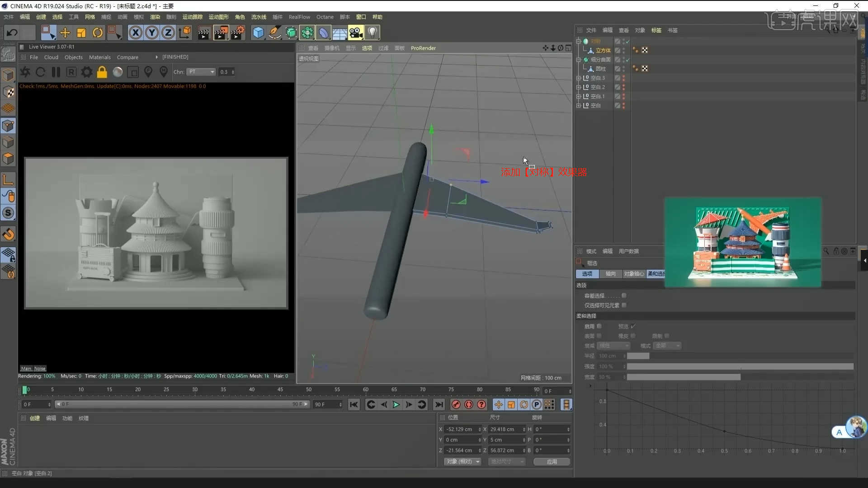This screenshot has height=488, width=868.
Task: Click the camera object icon
Action: click(356, 33)
